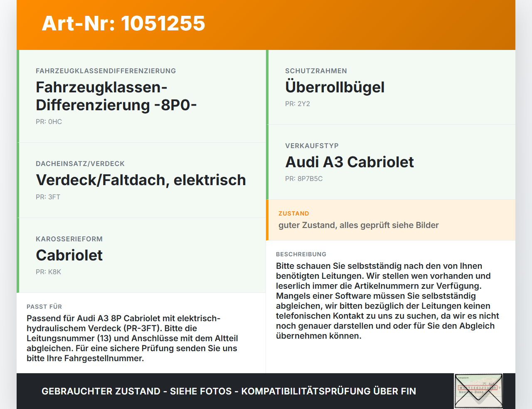This screenshot has width=532, height=409.
Task: Click the Art-Nr: 1051255 header title
Action: [x=123, y=23]
